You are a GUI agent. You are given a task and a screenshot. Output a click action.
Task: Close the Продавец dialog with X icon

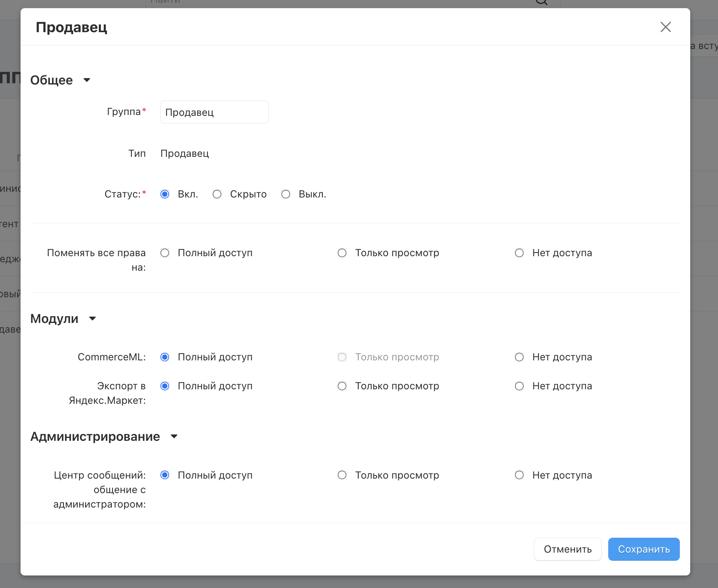pos(665,27)
